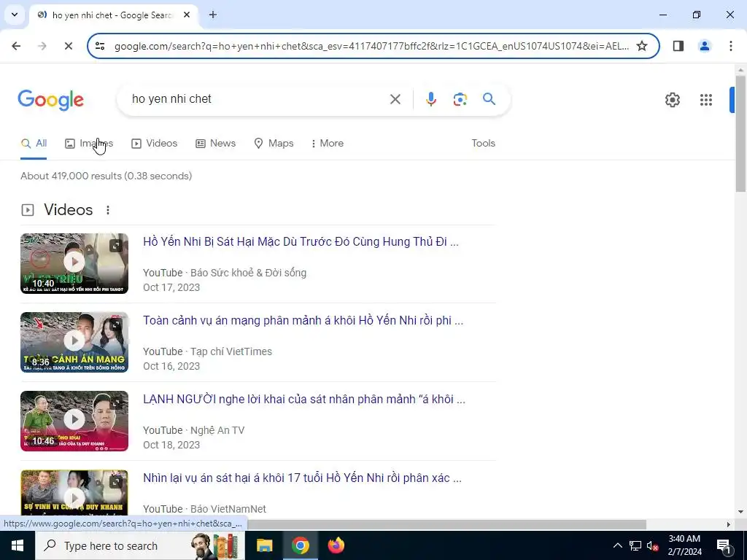Image resolution: width=747 pixels, height=560 pixels.
Task: Click the 'About 419,000 results' text
Action: (107, 176)
